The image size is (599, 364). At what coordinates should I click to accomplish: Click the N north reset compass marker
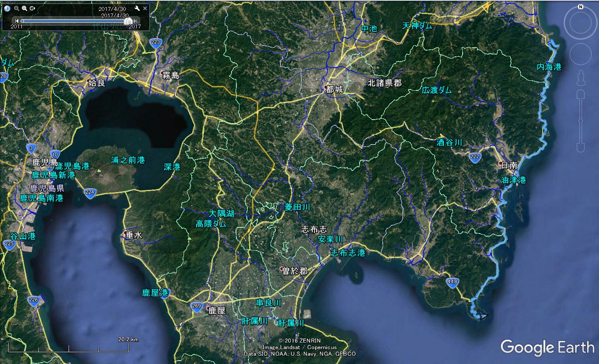point(580,7)
